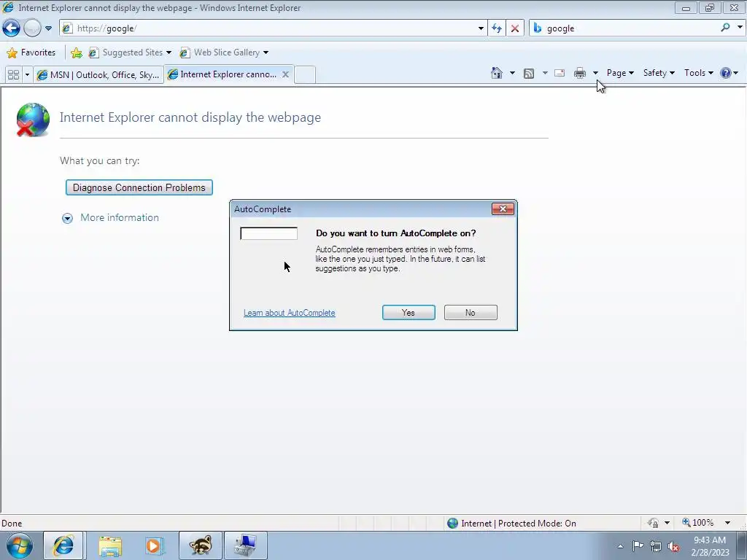Click the Quick Tabs grid icon
747x560 pixels.
pyautogui.click(x=13, y=75)
